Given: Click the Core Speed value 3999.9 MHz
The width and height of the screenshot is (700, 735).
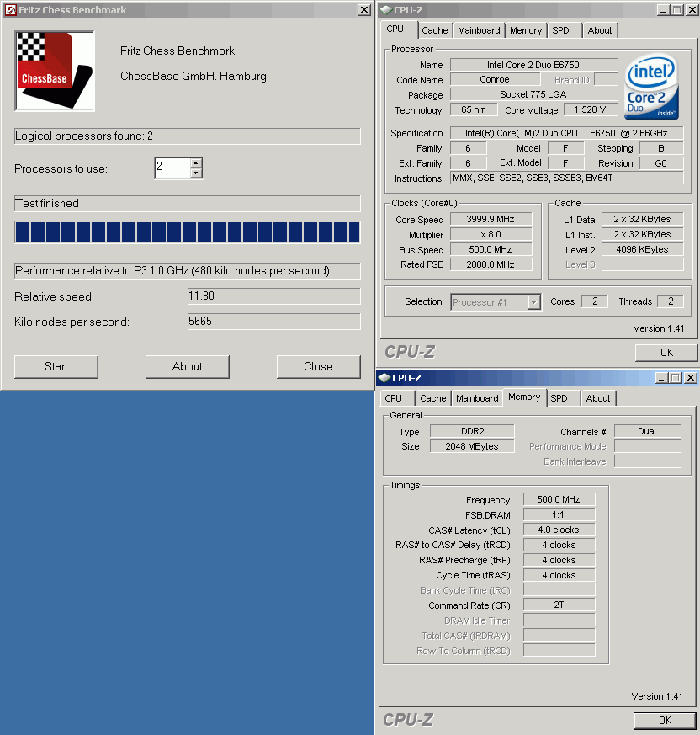Looking at the screenshot, I should (491, 220).
